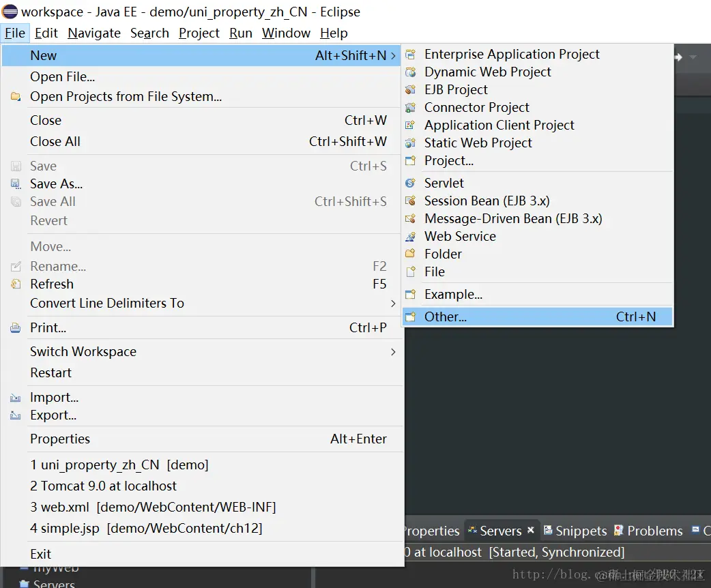Image resolution: width=711 pixels, height=588 pixels.
Task: Expand the Convert Line Delimiters To arrow
Action: coord(393,304)
